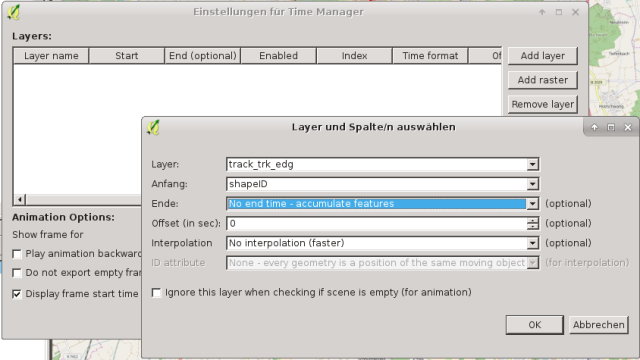640x360 pixels.
Task: Shade the layer selection dialog with up arrow
Action: [594, 128]
